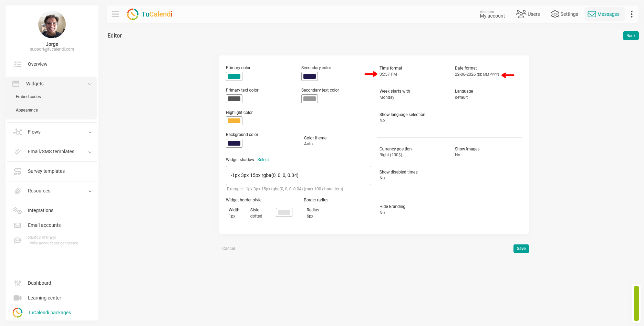Collapse the Widgets section chevron
Viewport: 644px width, 326px height.
coord(90,84)
